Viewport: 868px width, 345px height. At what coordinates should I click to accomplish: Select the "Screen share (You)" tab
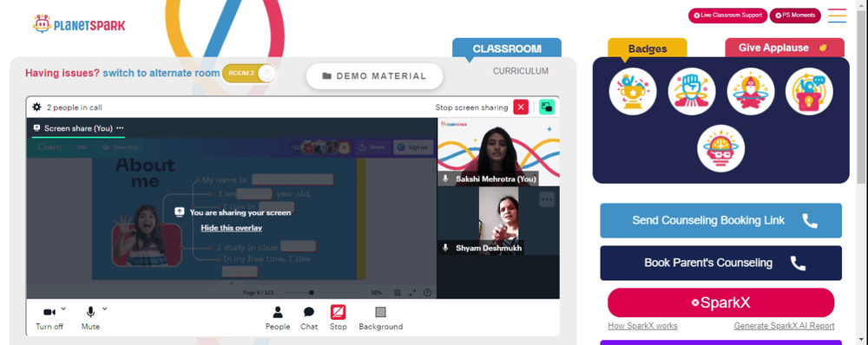(x=78, y=128)
